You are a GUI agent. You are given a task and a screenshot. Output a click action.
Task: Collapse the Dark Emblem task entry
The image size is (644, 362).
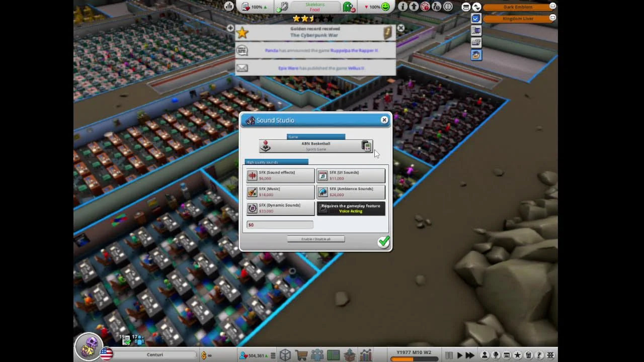pos(552,7)
